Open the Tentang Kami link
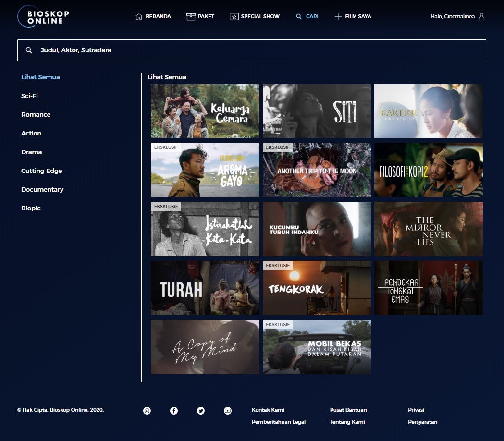Image resolution: width=504 pixels, height=441 pixels. coord(347,422)
